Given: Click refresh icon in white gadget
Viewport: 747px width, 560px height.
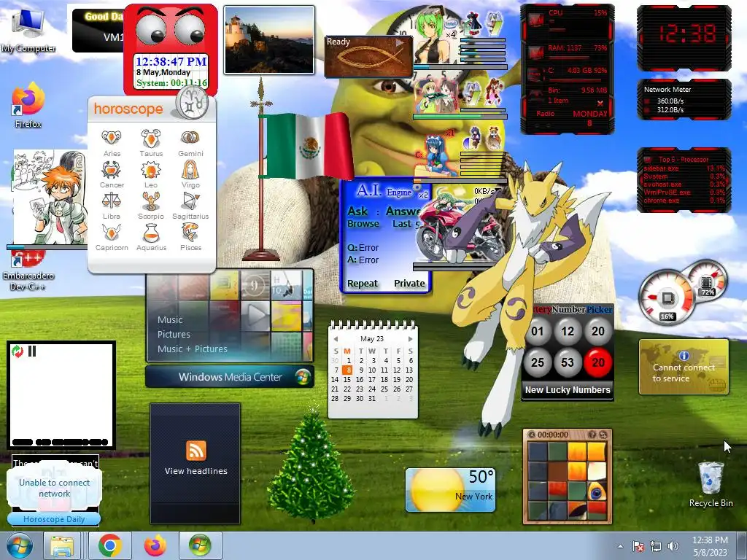Looking at the screenshot, I should pos(18,351).
